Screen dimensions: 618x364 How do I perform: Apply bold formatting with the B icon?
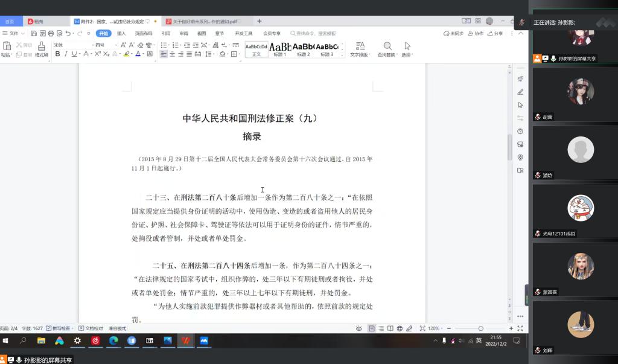[x=58, y=54]
